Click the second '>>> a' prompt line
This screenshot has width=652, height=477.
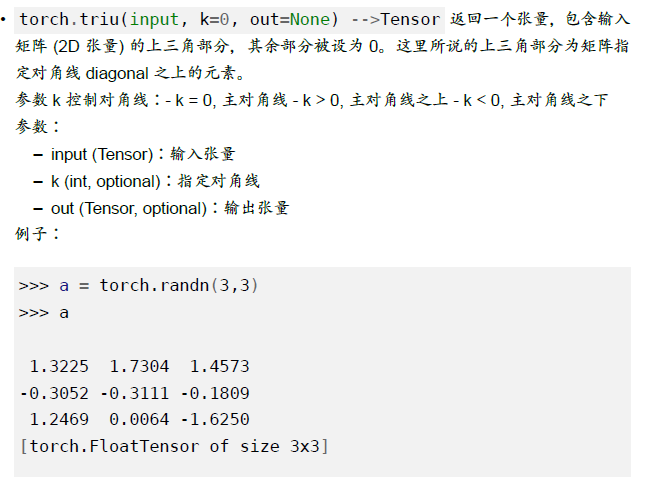[44, 313]
